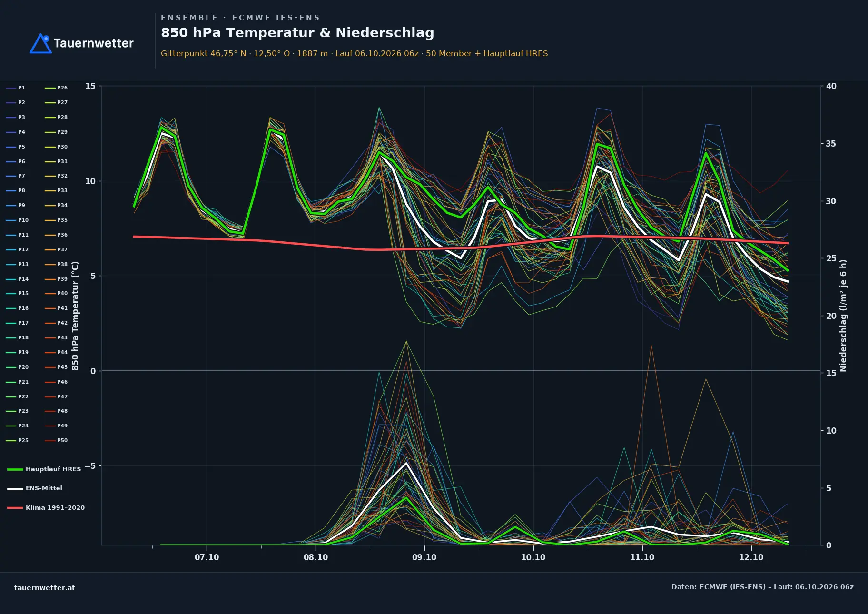This screenshot has width=868, height=614.
Task: Click the 40 precipitation axis tick label
Action: tap(831, 86)
